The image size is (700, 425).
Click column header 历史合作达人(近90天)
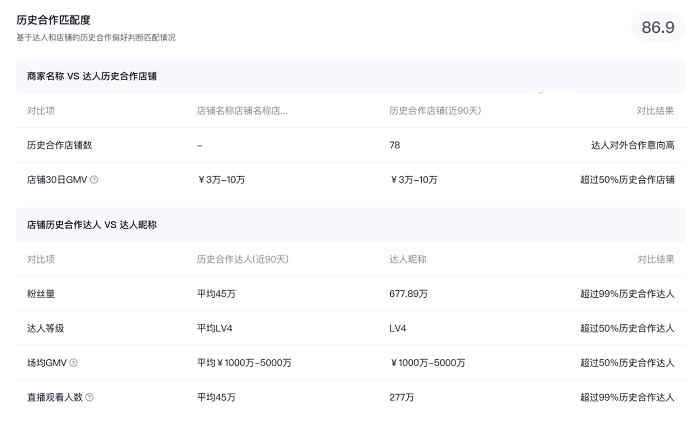[x=242, y=259]
